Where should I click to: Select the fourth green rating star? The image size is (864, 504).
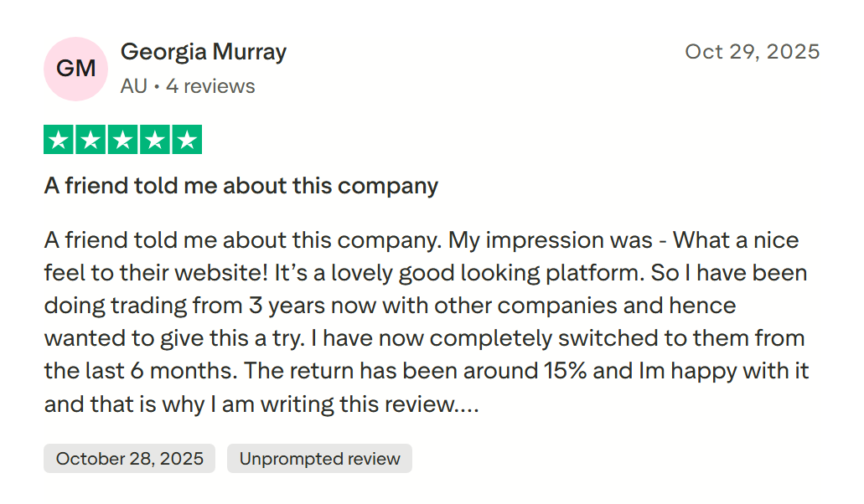tap(154, 140)
